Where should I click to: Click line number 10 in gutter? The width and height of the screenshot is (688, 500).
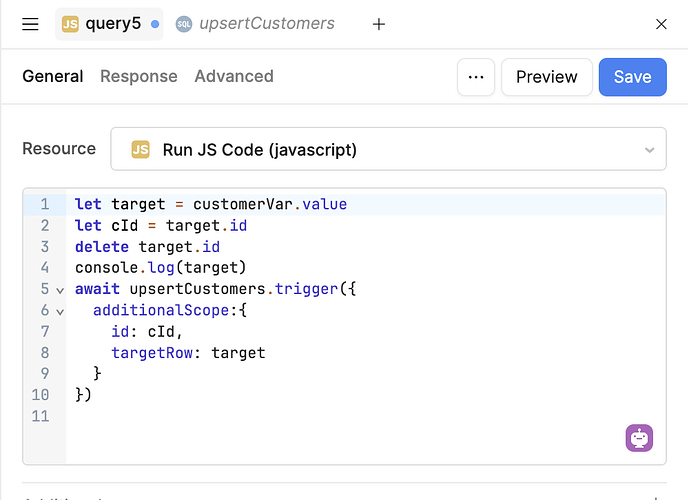point(40,395)
